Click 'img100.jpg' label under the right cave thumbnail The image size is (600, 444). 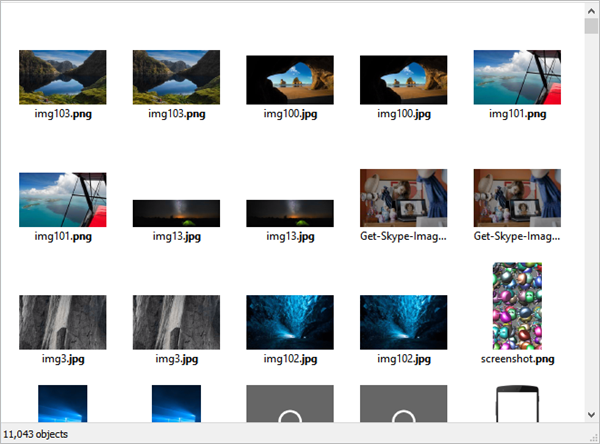[404, 114]
